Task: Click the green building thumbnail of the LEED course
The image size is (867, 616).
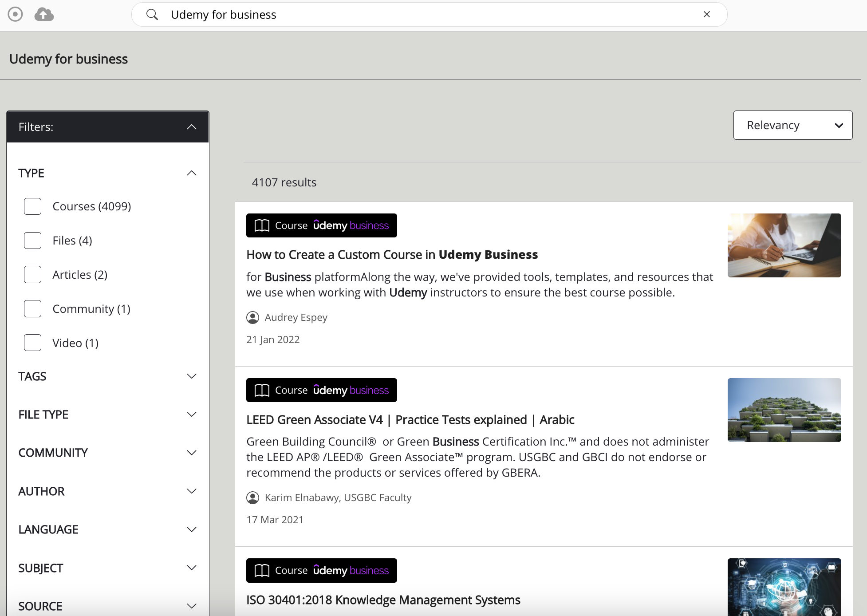Action: click(784, 410)
